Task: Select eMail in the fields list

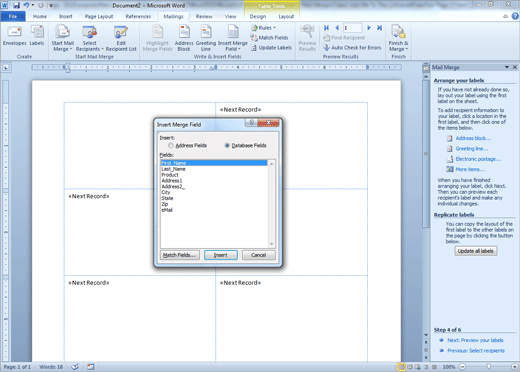Action: click(x=214, y=210)
